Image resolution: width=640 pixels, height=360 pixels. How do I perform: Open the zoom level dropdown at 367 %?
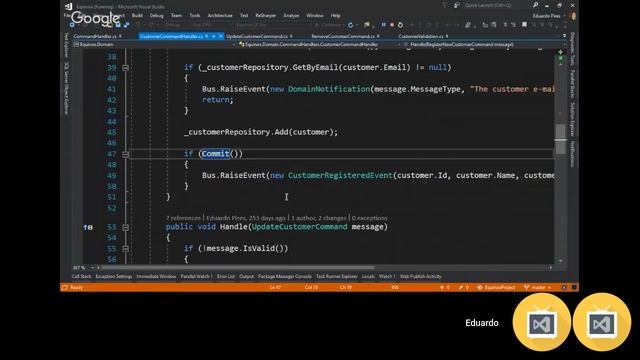point(92,268)
